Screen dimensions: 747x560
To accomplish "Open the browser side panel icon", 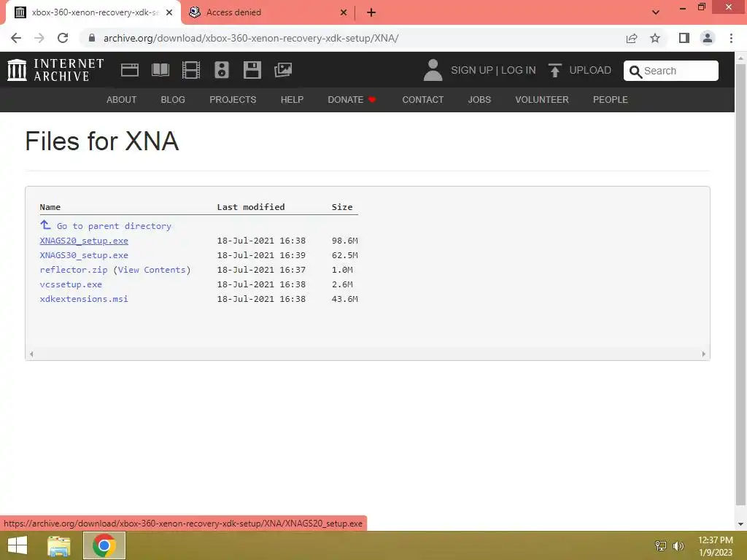I will tap(684, 38).
